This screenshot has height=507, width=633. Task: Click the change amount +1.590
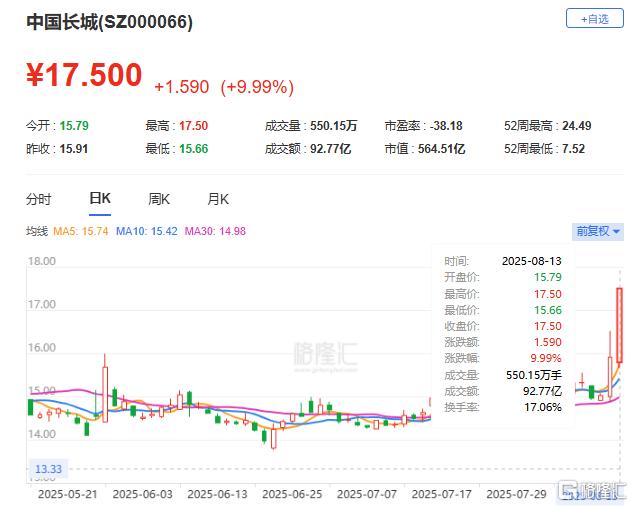pos(182,87)
